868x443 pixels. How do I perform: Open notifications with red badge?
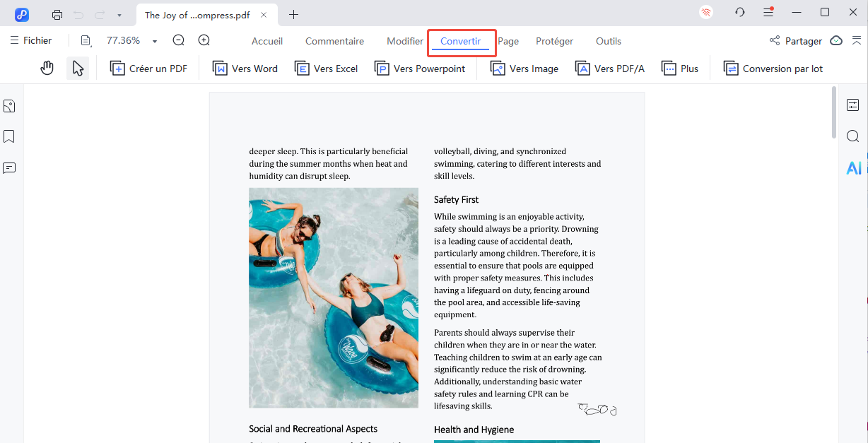768,12
